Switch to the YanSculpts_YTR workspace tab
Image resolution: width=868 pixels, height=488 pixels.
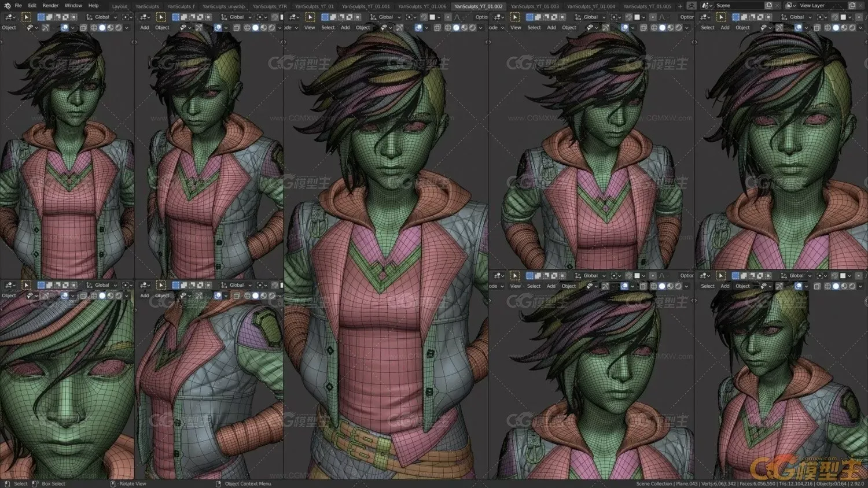[269, 6]
